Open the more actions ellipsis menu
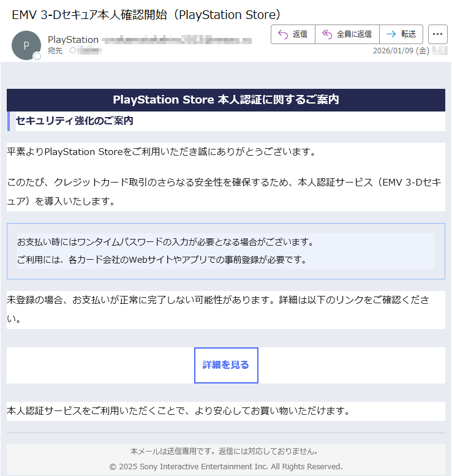 [437, 34]
